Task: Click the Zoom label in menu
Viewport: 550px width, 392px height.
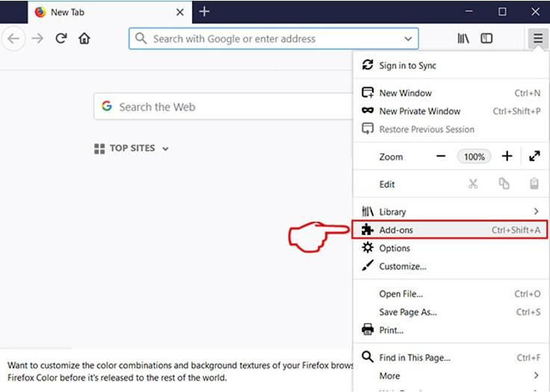Action: pos(391,157)
